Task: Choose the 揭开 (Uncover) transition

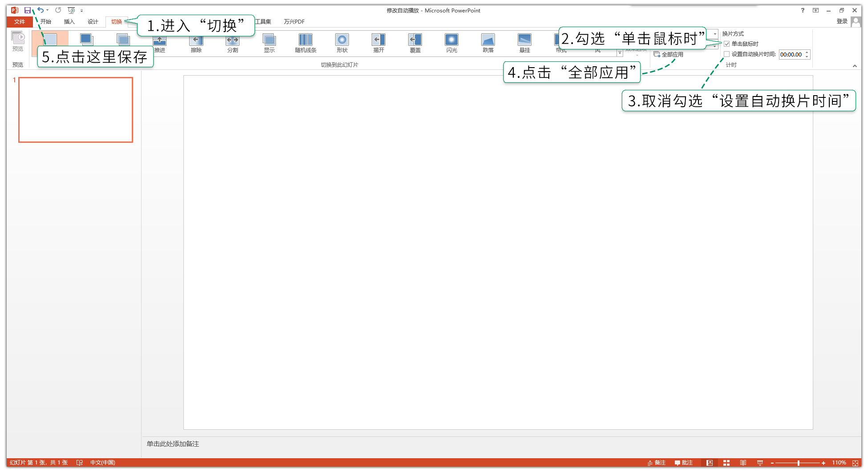Action: tap(379, 43)
